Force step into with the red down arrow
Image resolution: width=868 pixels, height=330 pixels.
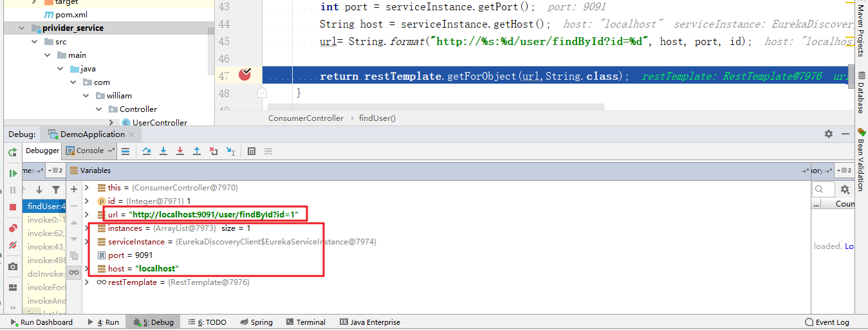coord(180,151)
